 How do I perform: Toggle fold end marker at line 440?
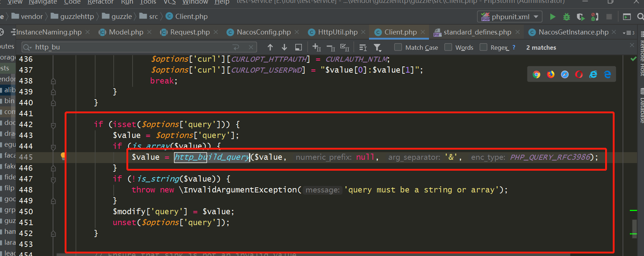53,103
